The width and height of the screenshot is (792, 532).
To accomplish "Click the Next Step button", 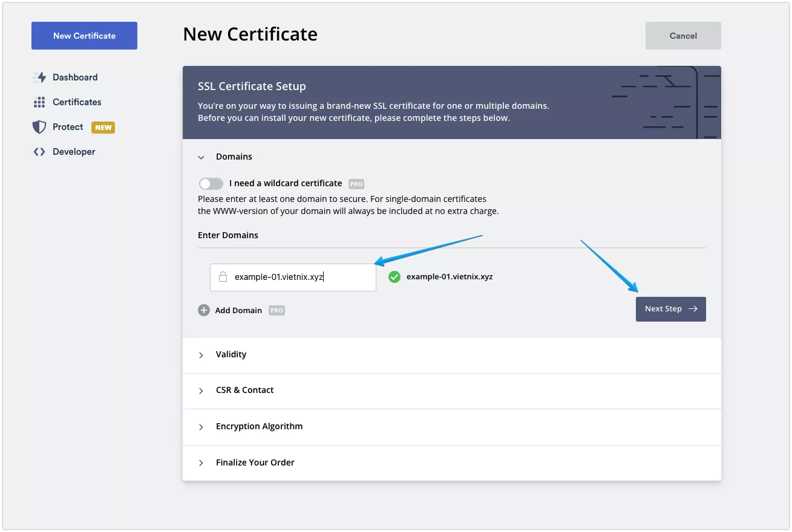I will click(670, 309).
